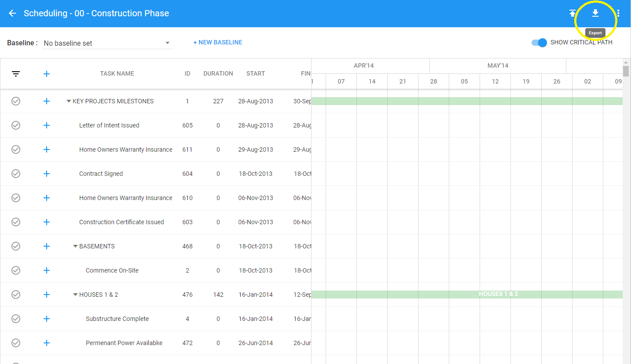Check the circle for Letter of Intent Issued

click(16, 125)
